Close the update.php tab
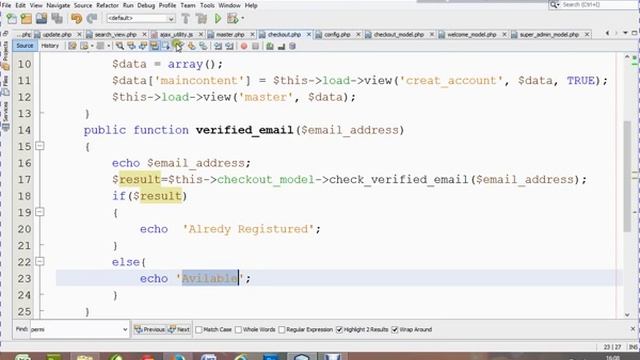 click(79, 35)
